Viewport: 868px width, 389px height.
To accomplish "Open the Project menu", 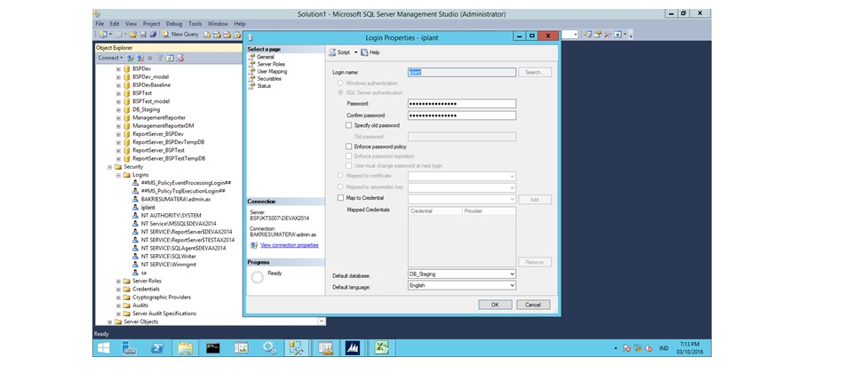I will coord(151,24).
